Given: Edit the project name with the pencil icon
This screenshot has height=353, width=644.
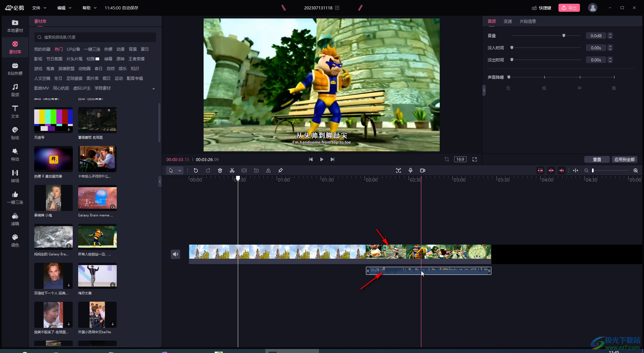Looking at the screenshot, I should pos(337,8).
